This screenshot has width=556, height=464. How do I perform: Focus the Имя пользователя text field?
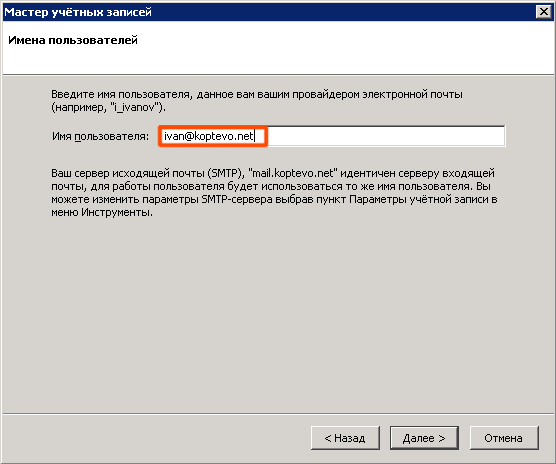click(x=332, y=136)
